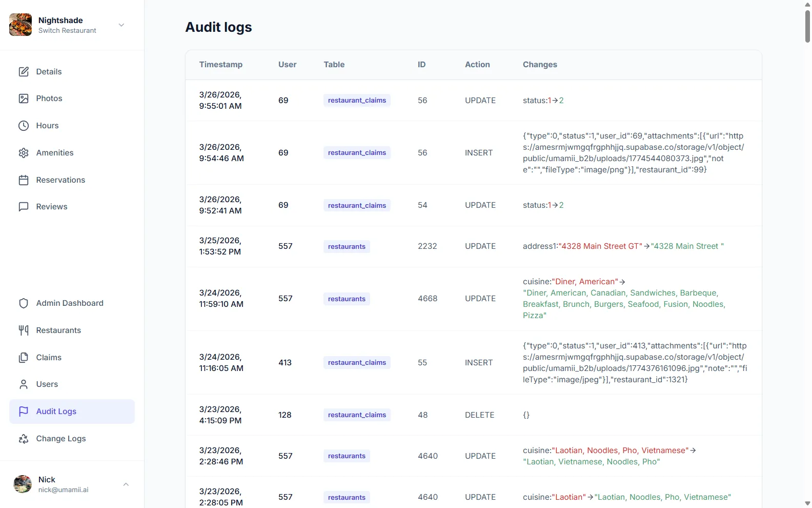812x508 pixels.
Task: Open the Details menu item
Action: click(x=72, y=72)
